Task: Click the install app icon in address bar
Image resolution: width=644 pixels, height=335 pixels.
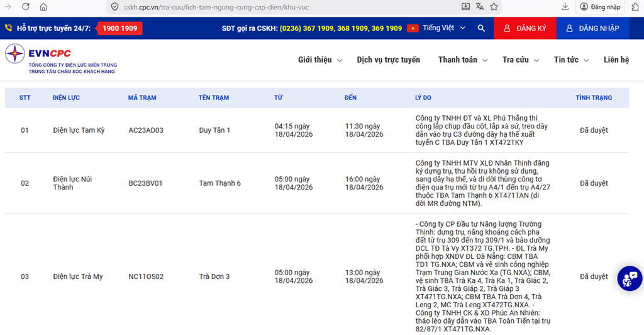Action: pos(465,7)
